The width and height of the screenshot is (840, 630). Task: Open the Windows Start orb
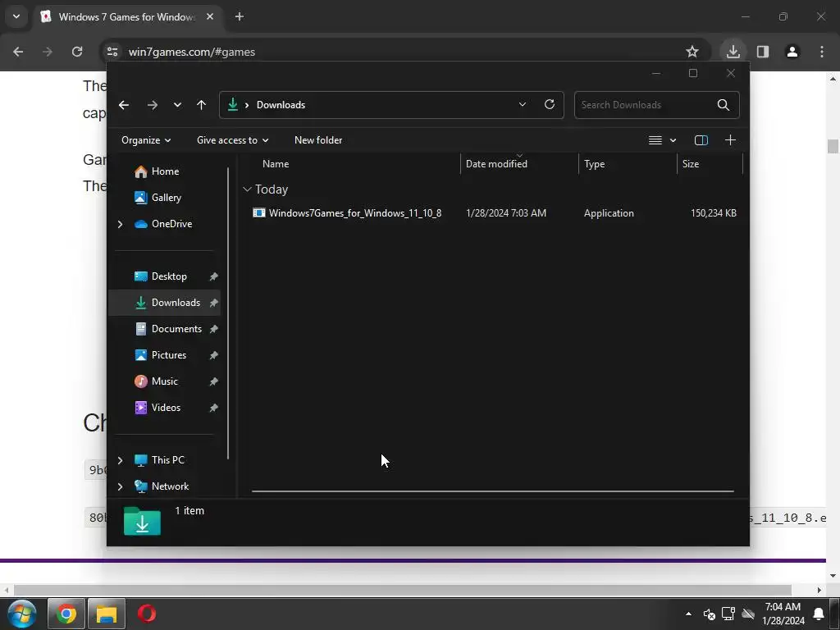[22, 614]
